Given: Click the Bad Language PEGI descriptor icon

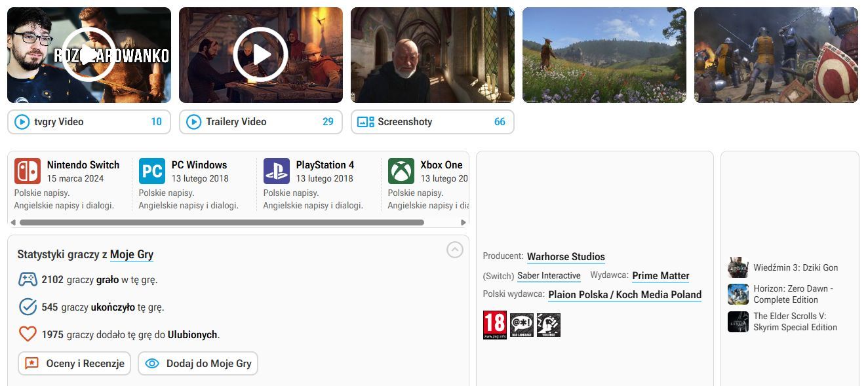Looking at the screenshot, I should 522,325.
